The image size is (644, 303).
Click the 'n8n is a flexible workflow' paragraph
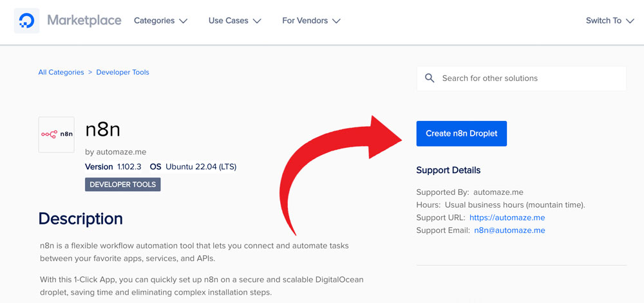pos(194,252)
